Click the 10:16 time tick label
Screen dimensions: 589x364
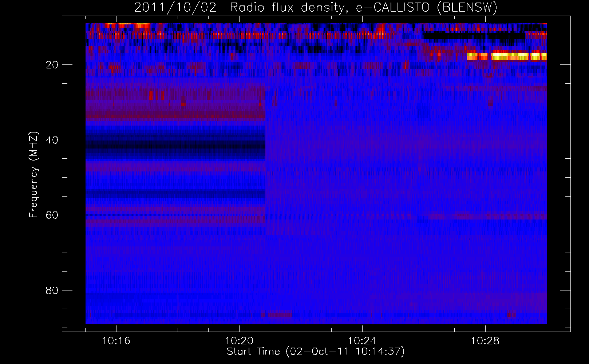116,341
